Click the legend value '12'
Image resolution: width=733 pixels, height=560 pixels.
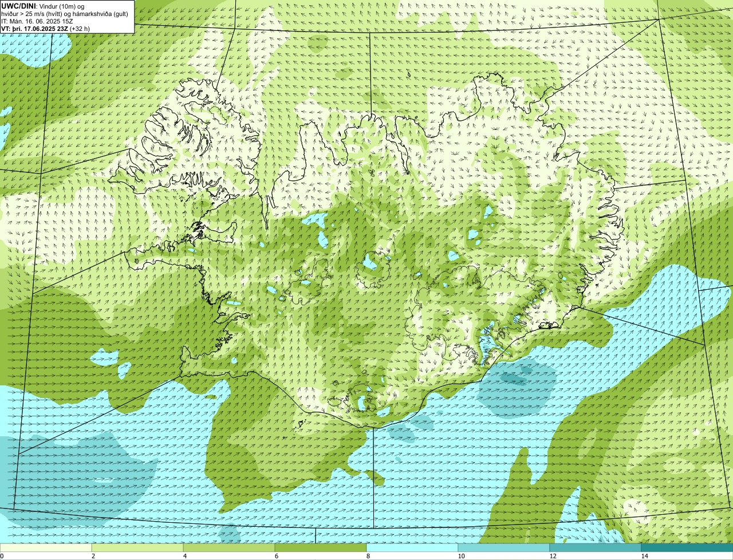pyautogui.click(x=553, y=556)
